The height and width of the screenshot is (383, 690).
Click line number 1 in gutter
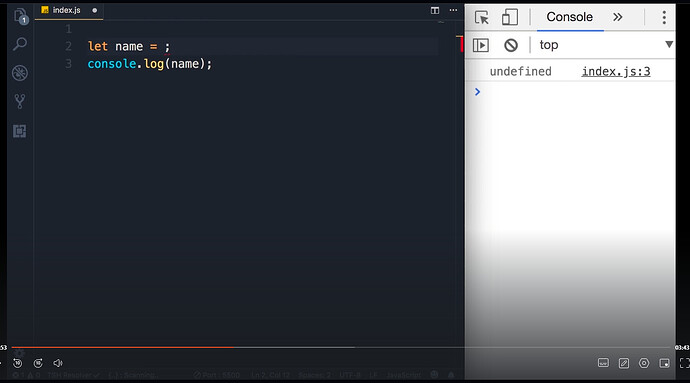pos(68,29)
